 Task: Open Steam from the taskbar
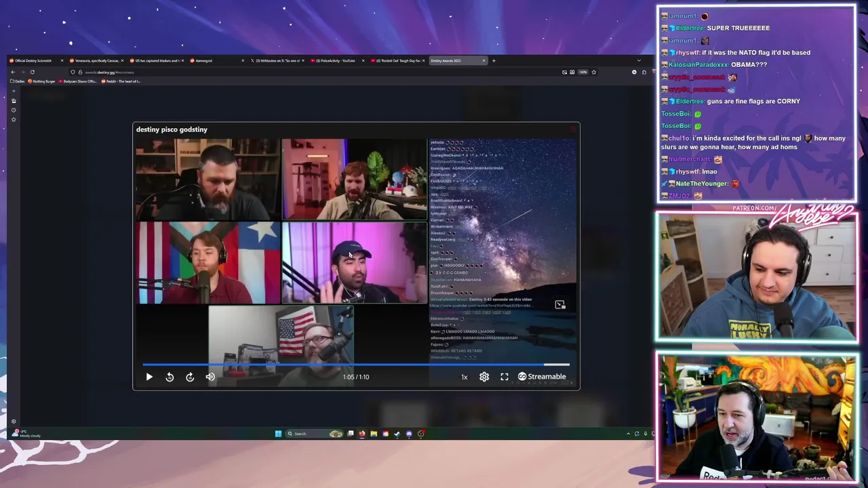397,434
